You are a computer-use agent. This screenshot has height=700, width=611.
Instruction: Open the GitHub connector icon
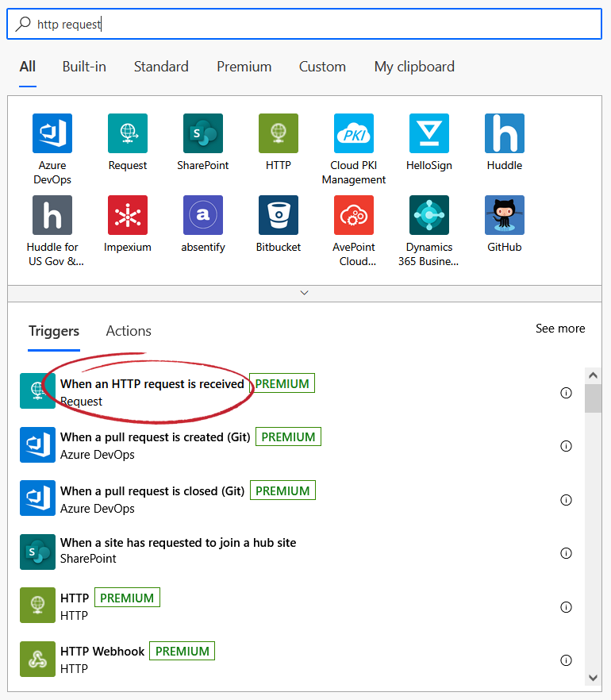[505, 215]
